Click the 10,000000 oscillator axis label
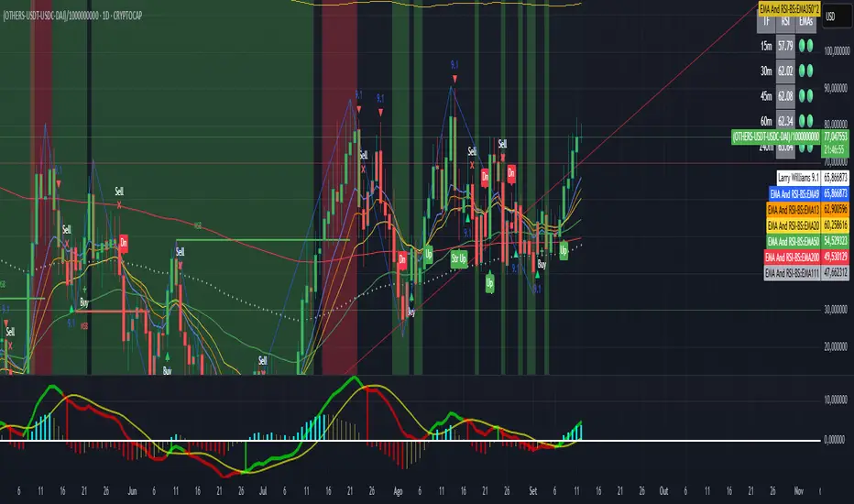This screenshot has width=854, height=504. (x=837, y=400)
